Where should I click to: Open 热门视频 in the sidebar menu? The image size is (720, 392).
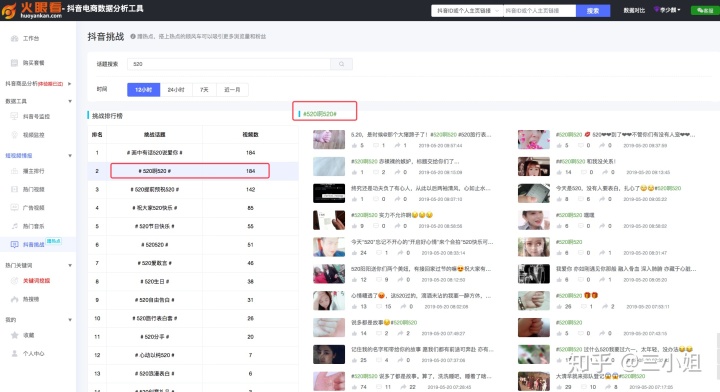coord(34,189)
